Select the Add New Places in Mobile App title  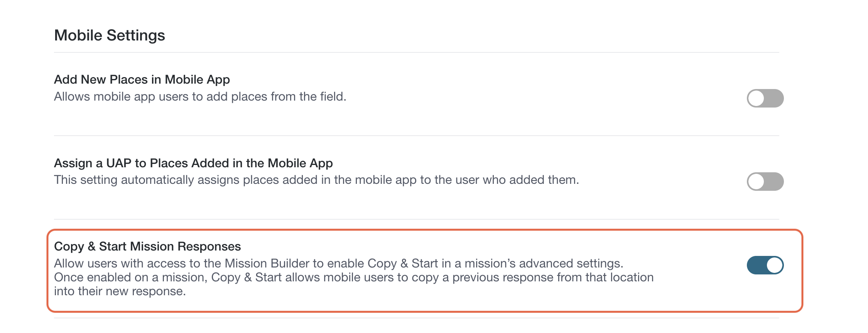click(142, 79)
